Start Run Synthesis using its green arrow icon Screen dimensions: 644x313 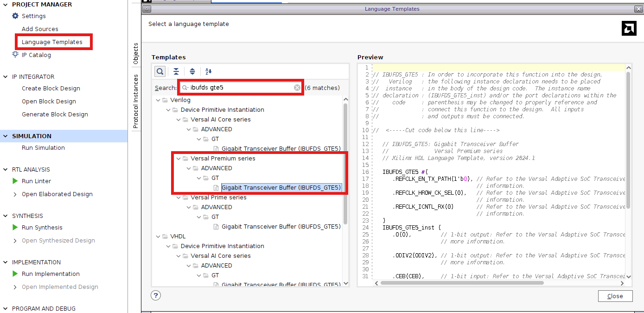(x=14, y=227)
